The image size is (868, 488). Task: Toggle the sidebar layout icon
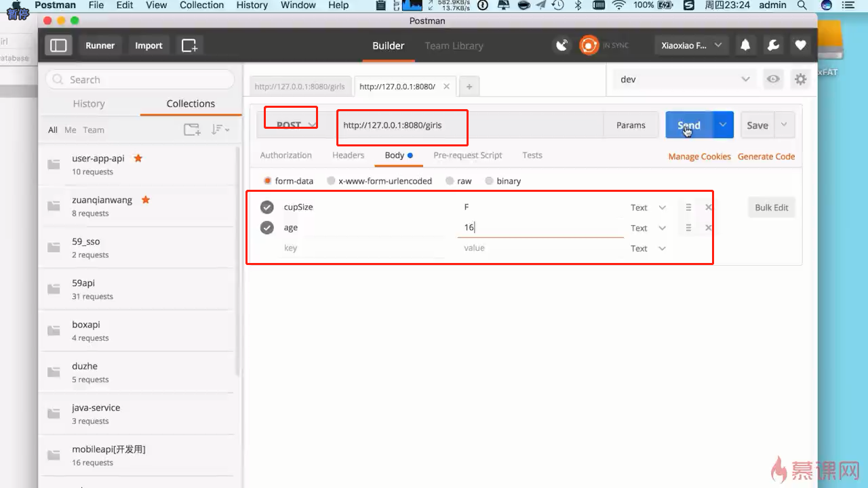(59, 45)
